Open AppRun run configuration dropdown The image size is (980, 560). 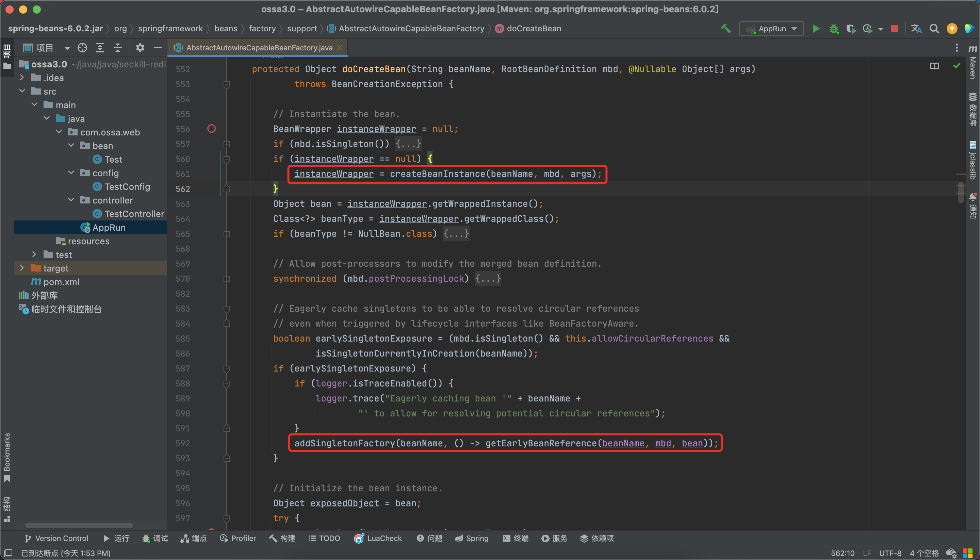771,29
